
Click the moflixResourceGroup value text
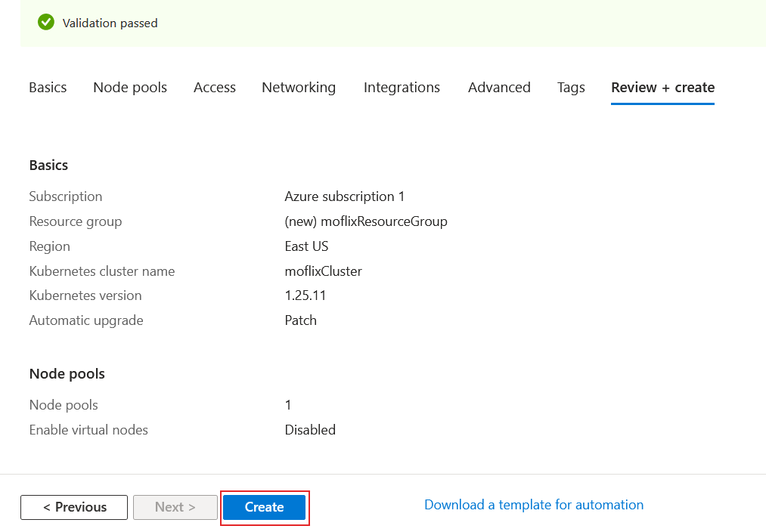(x=366, y=221)
